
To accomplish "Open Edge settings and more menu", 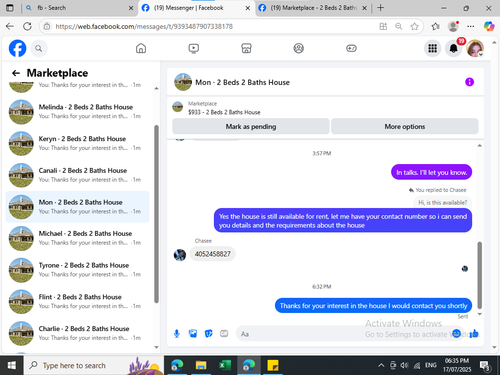I will coord(471,26).
